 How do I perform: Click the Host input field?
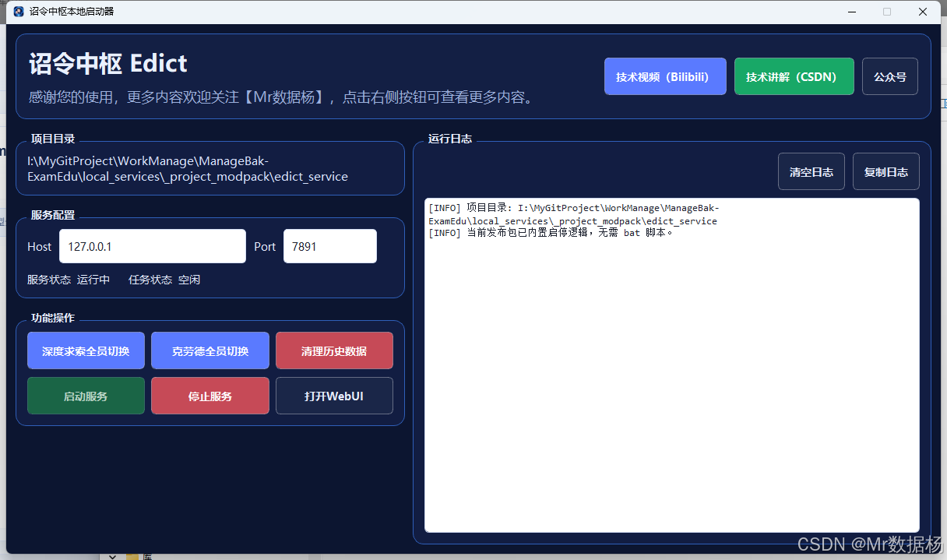point(152,246)
